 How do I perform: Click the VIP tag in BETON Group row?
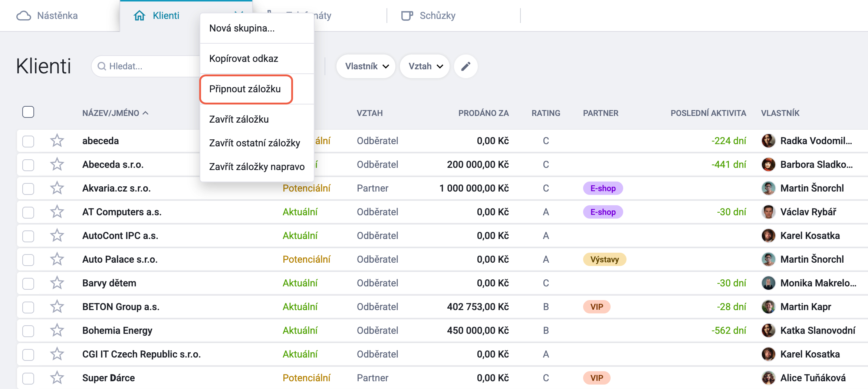tap(596, 307)
